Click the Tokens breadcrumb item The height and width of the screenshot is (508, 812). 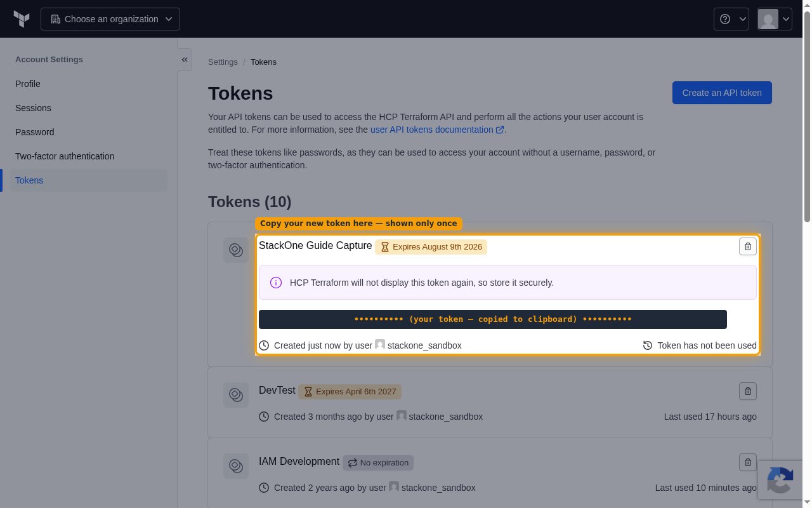[x=263, y=62]
